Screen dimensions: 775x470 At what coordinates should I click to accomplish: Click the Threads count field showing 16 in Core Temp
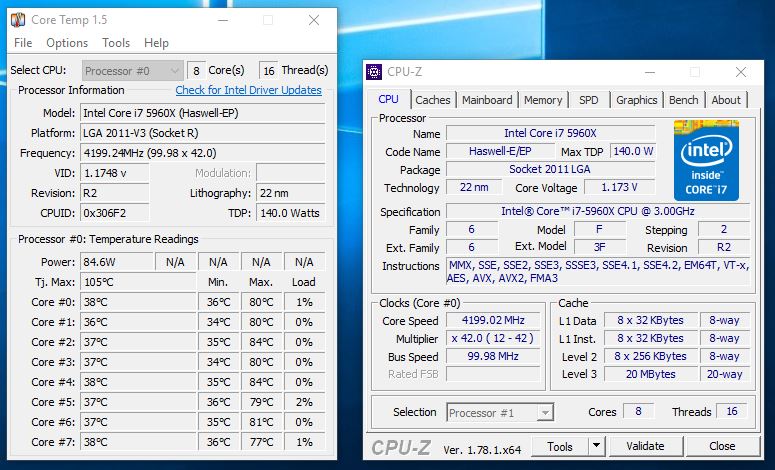point(269,71)
